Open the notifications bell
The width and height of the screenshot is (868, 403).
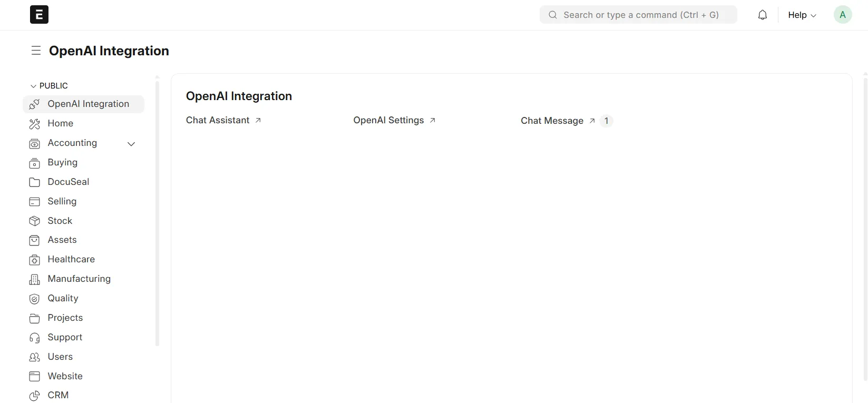pyautogui.click(x=763, y=15)
